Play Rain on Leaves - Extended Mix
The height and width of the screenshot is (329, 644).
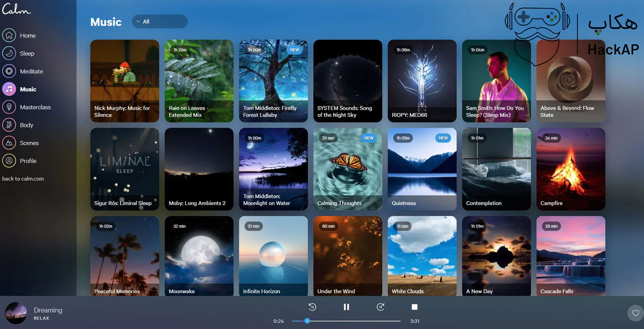pos(199,81)
